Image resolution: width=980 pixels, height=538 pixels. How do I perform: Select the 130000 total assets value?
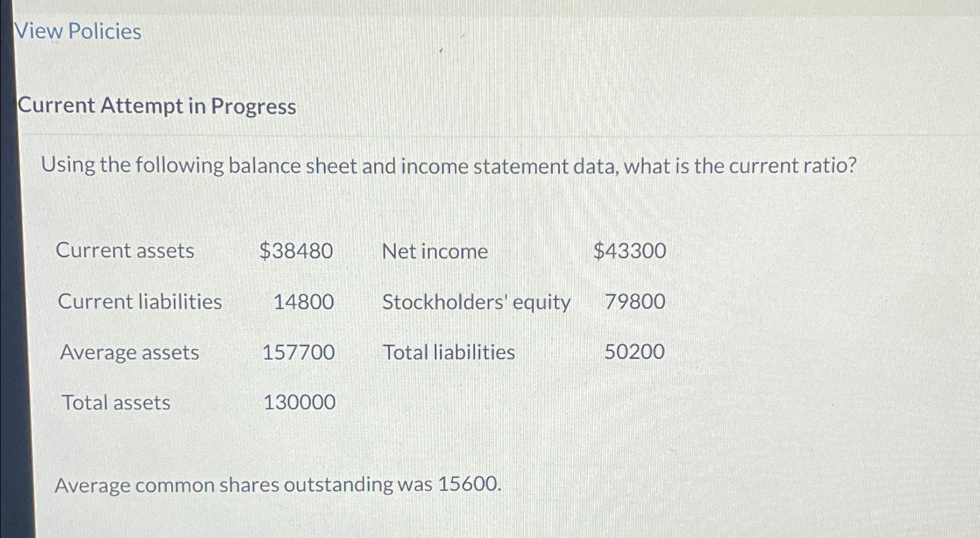[x=299, y=402]
